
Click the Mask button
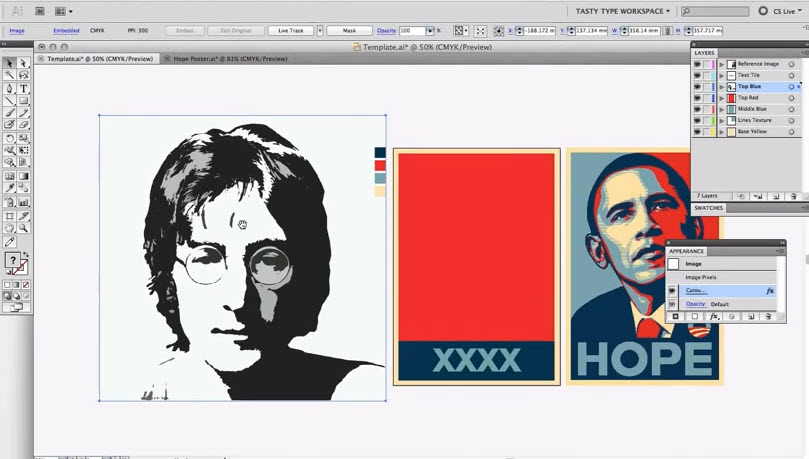[349, 31]
